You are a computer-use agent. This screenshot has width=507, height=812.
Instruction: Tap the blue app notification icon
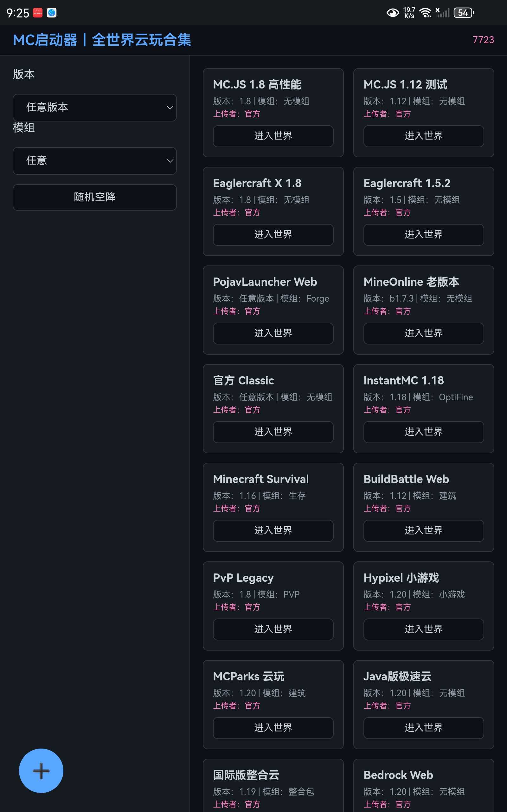52,13
